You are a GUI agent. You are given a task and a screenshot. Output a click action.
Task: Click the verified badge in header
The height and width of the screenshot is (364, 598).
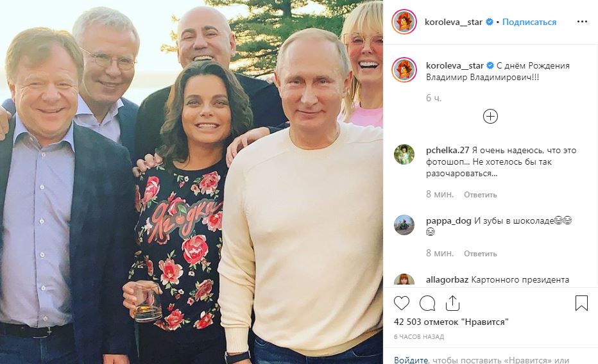[490, 22]
